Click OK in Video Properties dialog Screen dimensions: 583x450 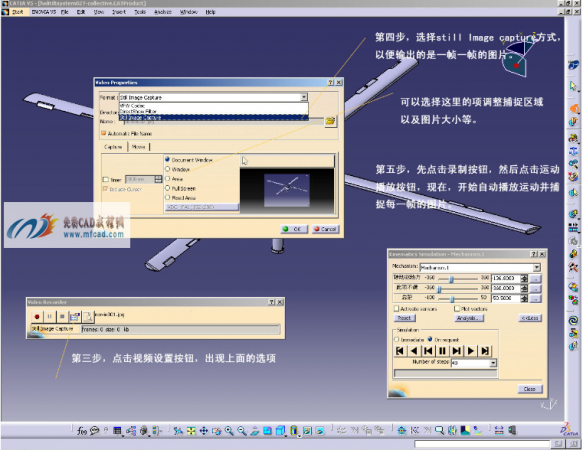click(294, 229)
